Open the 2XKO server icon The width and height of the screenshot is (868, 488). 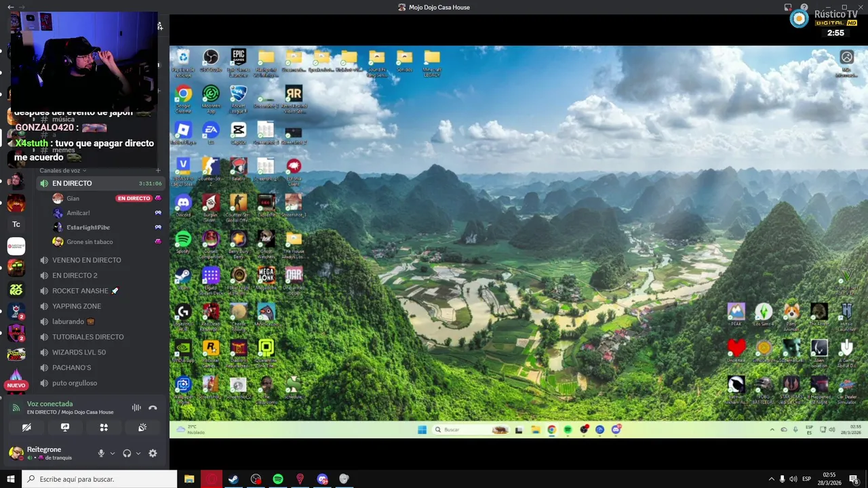pos(16,289)
